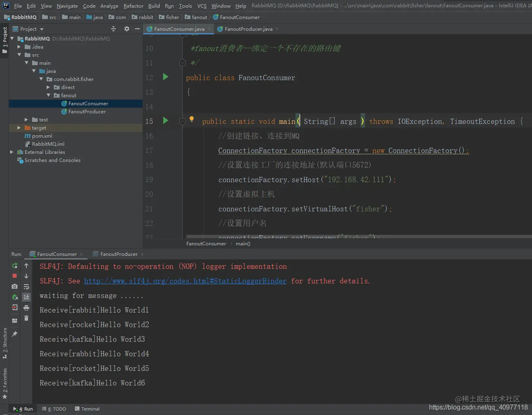Click main() breadcrumb below editor
Viewport: 532px width, 415px height.
pos(243,244)
